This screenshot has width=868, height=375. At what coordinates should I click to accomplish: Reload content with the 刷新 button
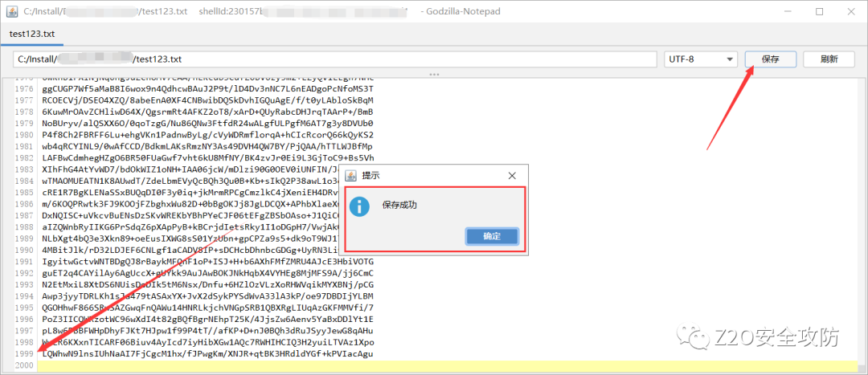[829, 59]
